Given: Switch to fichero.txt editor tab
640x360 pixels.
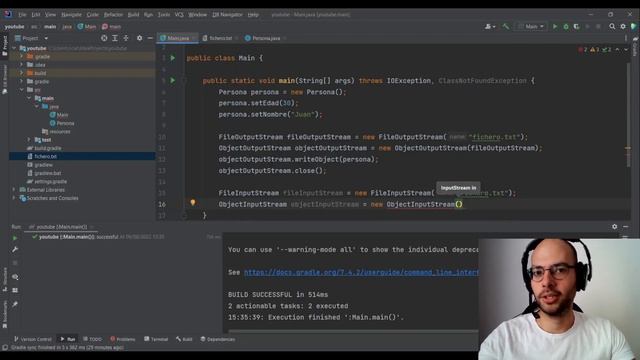Looking at the screenshot, I should click(220, 38).
